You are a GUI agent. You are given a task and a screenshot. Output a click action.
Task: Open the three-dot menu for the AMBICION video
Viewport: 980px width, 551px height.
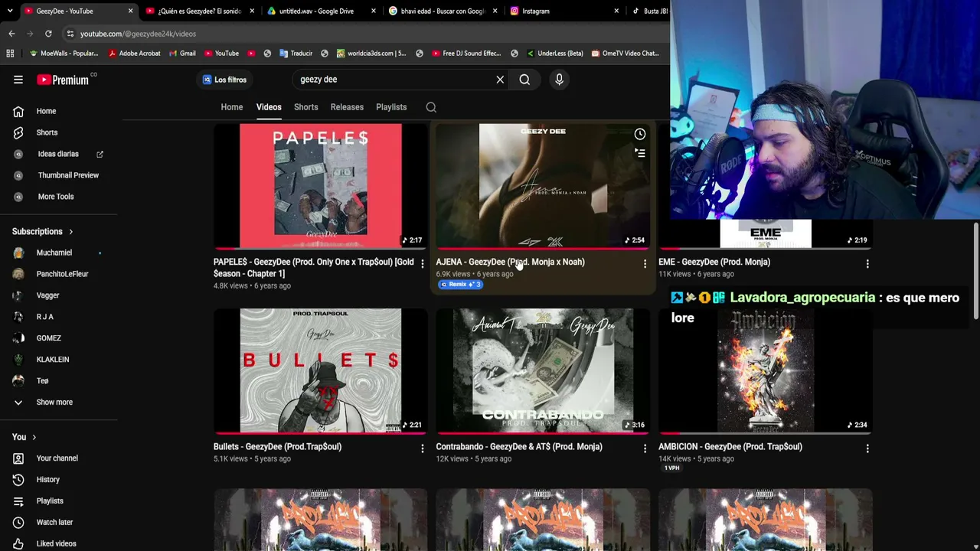(867, 448)
